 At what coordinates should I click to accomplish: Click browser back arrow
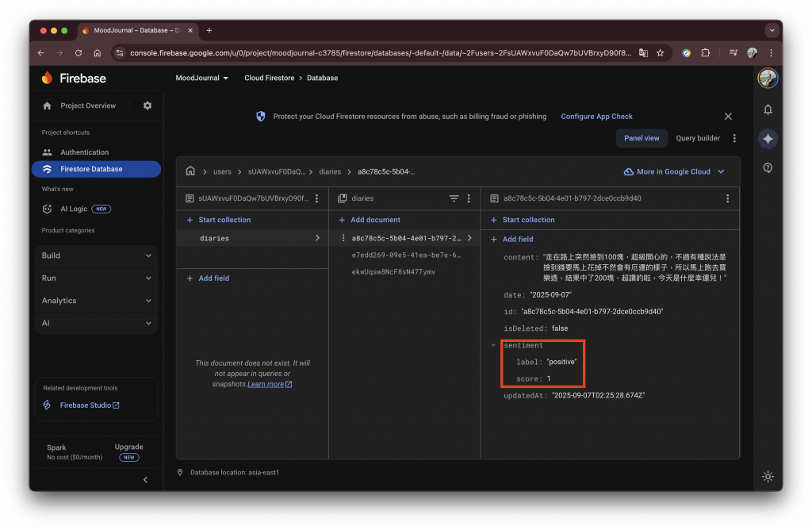point(41,53)
